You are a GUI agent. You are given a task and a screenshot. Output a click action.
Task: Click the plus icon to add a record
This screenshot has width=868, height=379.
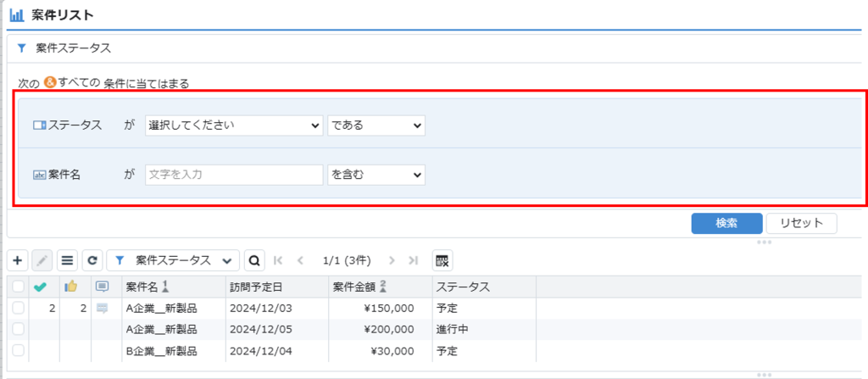click(18, 259)
